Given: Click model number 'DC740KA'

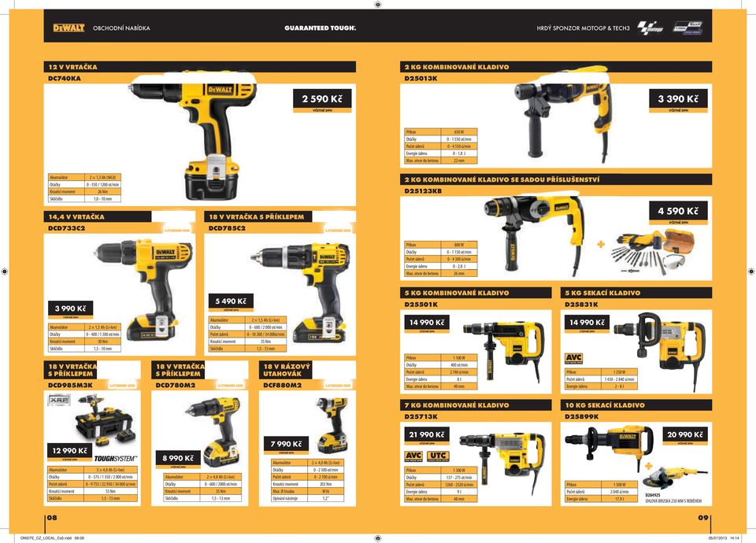Looking at the screenshot, I should click(65, 79).
